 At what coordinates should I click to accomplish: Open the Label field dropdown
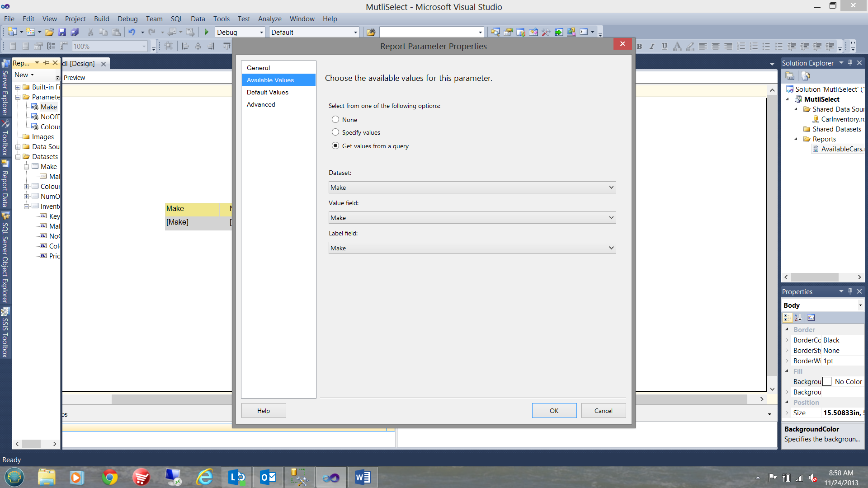[611, 248]
